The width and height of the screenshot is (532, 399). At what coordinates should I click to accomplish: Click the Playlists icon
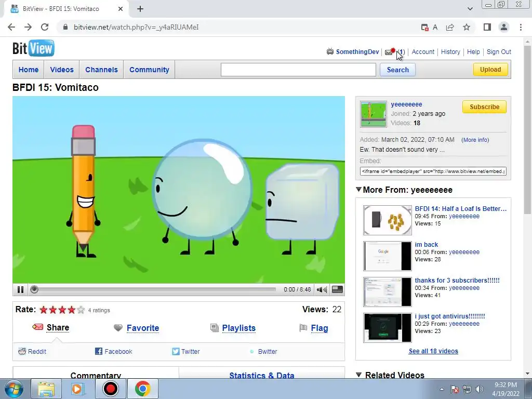(x=215, y=328)
